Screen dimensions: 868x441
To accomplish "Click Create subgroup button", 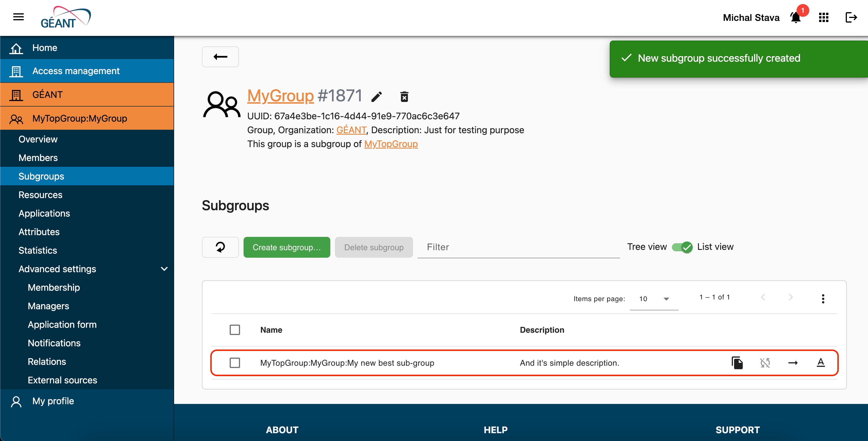I will click(x=287, y=247).
